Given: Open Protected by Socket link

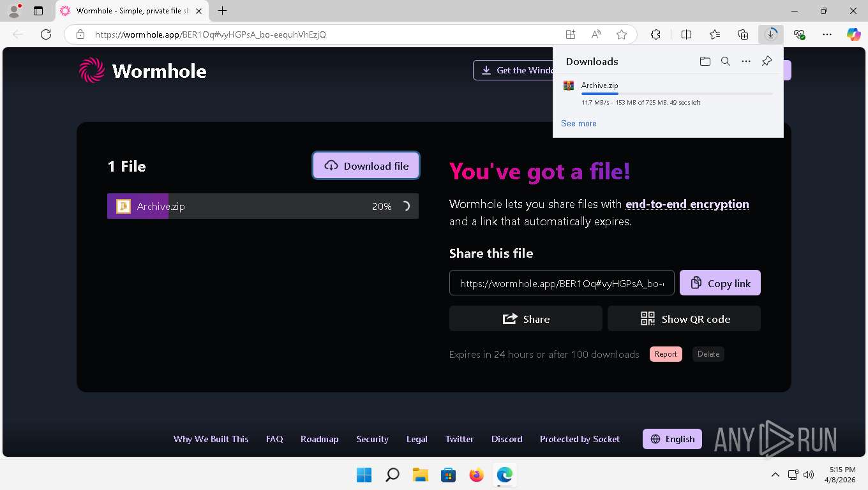Looking at the screenshot, I should click(580, 439).
